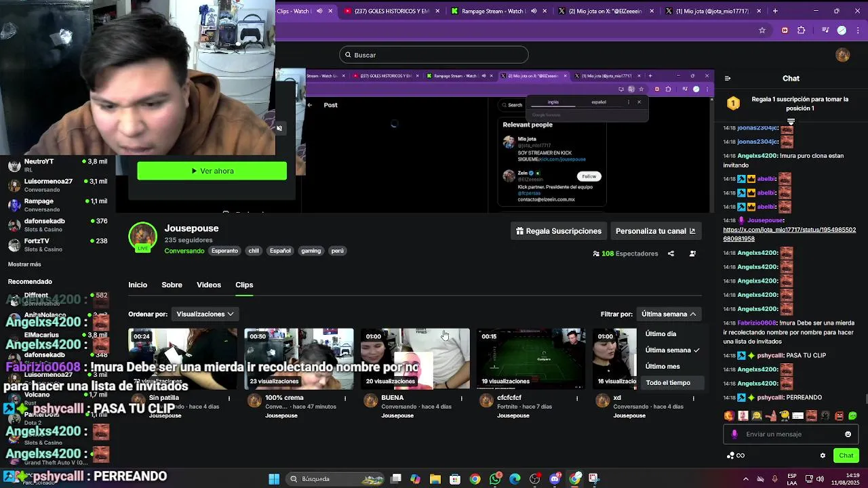Image resolution: width=868 pixels, height=488 pixels.
Task: Click Personaliza tu canal button
Action: tap(656, 231)
